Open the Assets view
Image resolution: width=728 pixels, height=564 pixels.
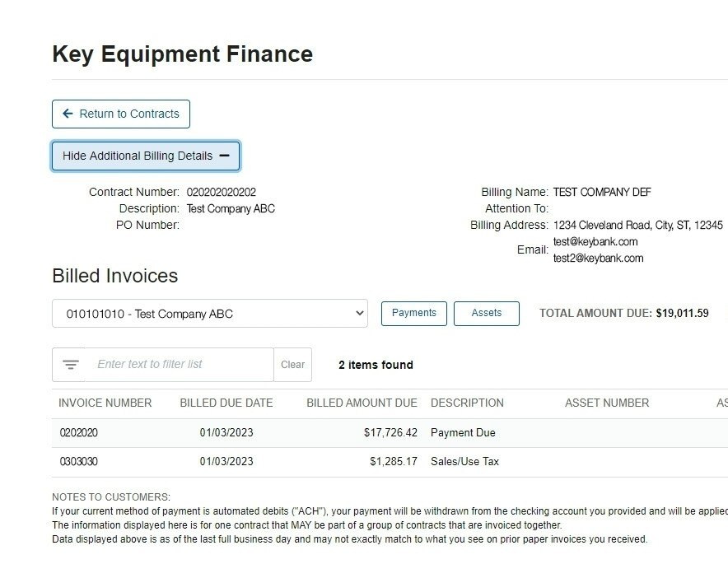click(486, 314)
